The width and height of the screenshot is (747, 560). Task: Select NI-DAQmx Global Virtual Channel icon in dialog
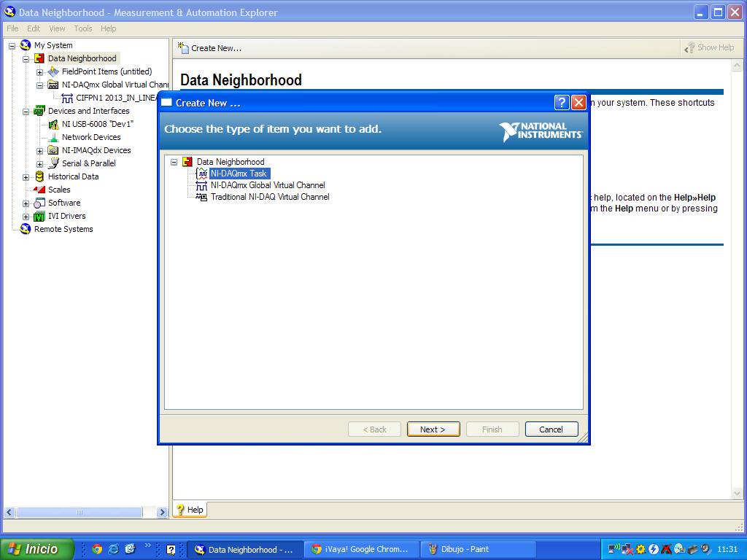(x=202, y=185)
